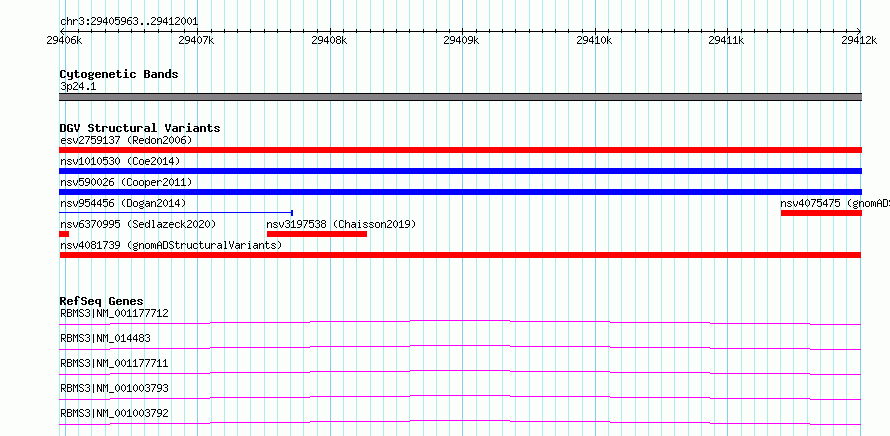
Task: Click the Cytogenetic Bands track title
Action: (119, 74)
